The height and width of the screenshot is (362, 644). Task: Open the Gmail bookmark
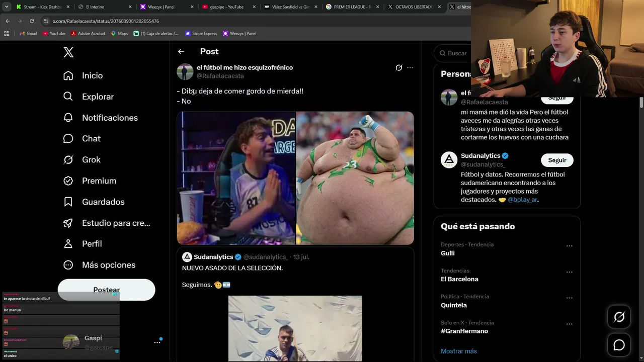(x=28, y=34)
